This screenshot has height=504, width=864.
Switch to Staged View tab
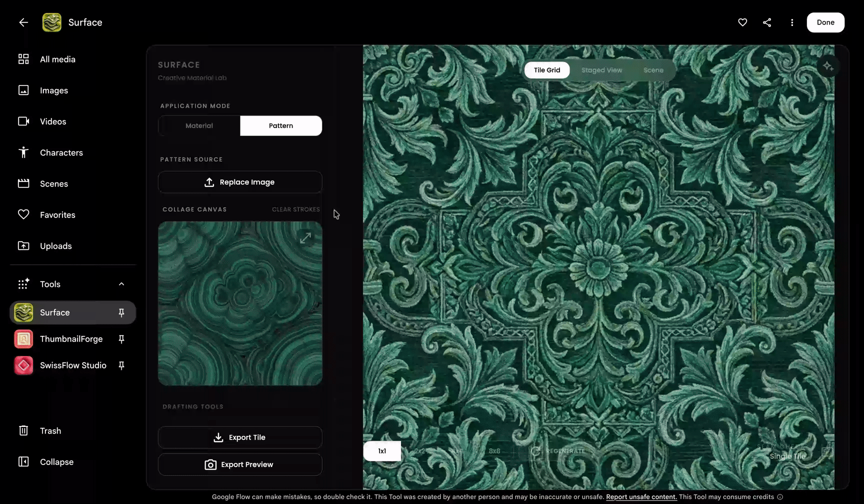coord(601,70)
